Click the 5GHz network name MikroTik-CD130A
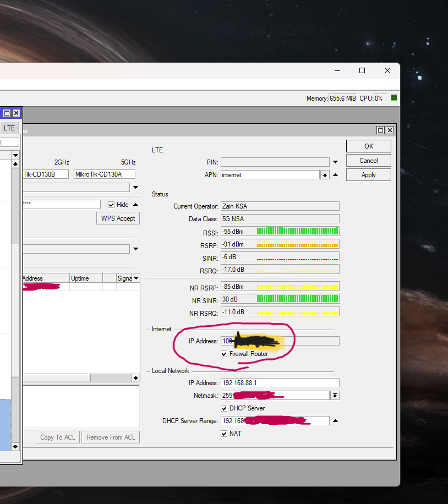The height and width of the screenshot is (504, 448). [104, 174]
